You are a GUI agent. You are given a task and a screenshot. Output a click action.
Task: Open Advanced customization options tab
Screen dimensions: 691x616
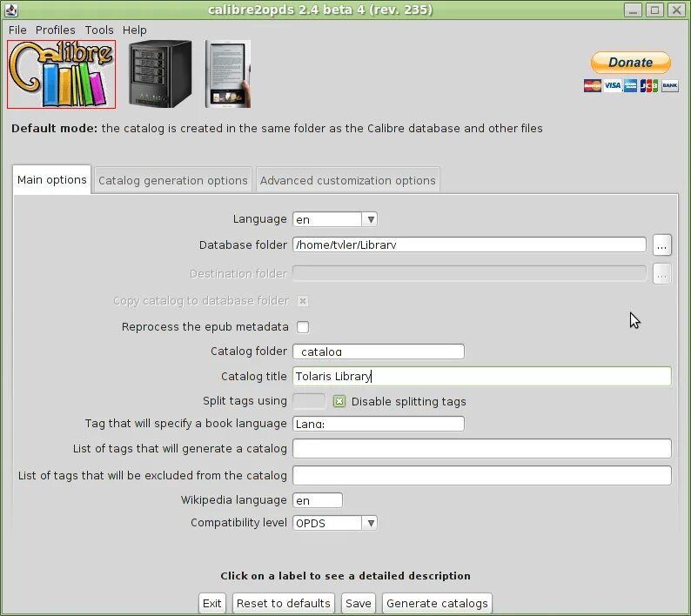click(348, 180)
